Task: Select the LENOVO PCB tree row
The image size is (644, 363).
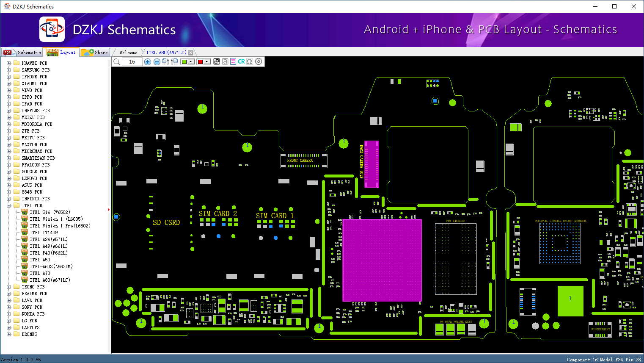Action: coord(34,178)
